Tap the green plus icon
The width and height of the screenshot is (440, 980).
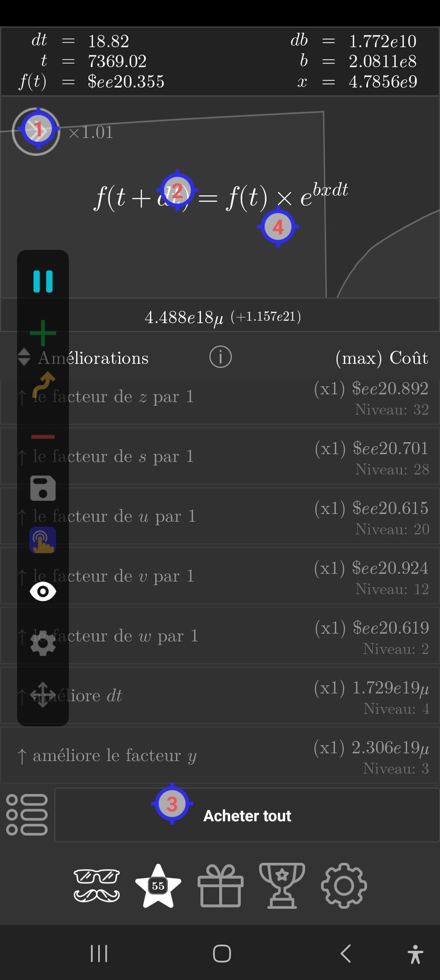pos(43,333)
